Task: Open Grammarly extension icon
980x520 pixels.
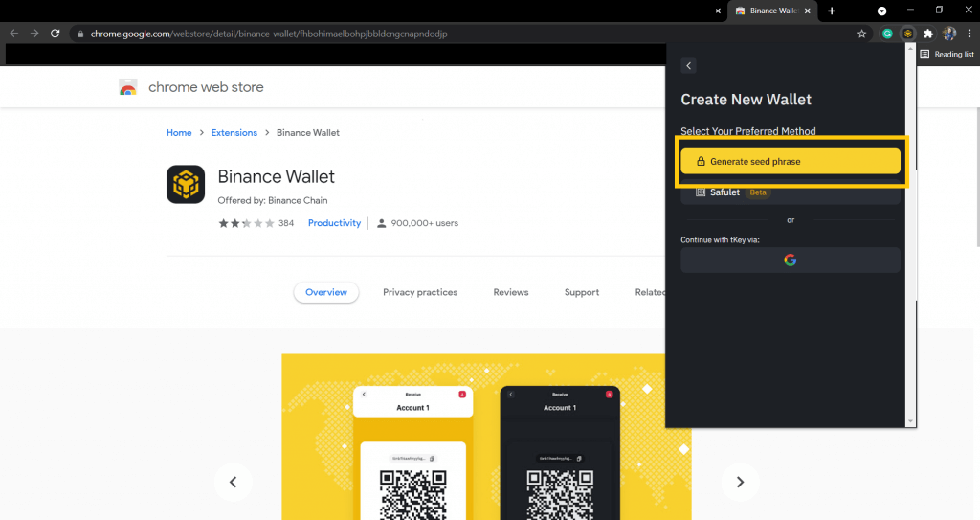Action: click(x=887, y=34)
